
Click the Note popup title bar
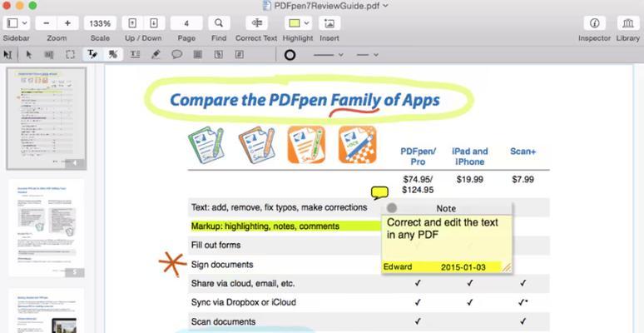pyautogui.click(x=447, y=208)
